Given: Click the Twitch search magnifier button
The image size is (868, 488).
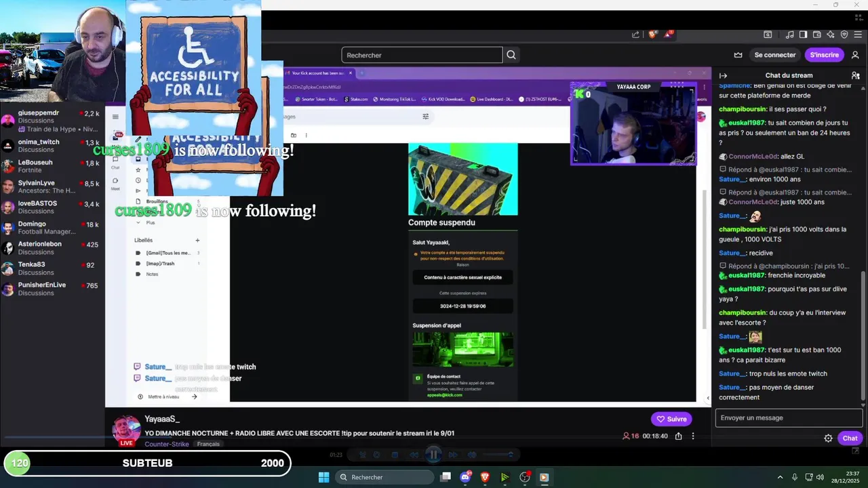Looking at the screenshot, I should click(x=511, y=55).
